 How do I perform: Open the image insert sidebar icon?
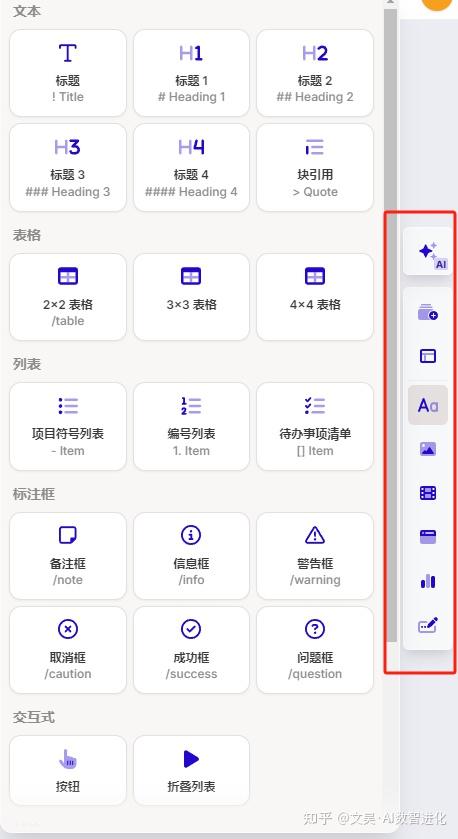428,449
